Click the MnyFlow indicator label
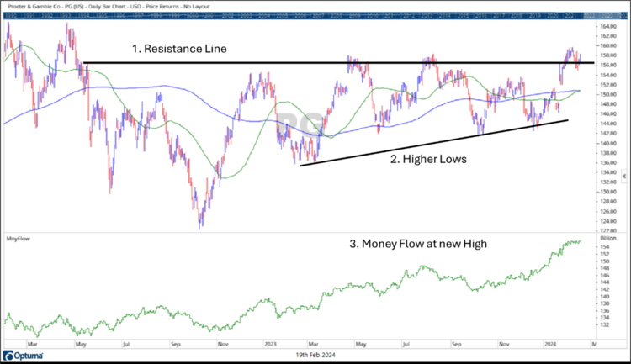This screenshot has height=364, width=631. pos(16,239)
